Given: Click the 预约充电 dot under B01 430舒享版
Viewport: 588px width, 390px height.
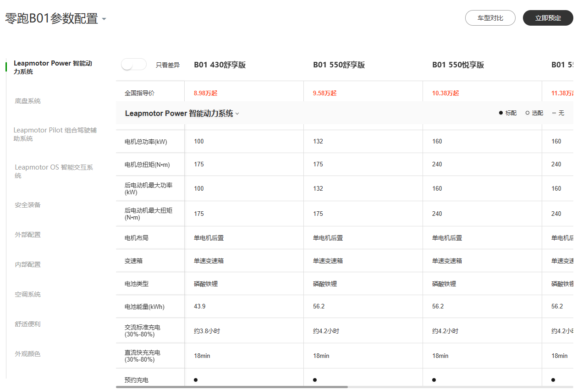Looking at the screenshot, I should (196, 380).
